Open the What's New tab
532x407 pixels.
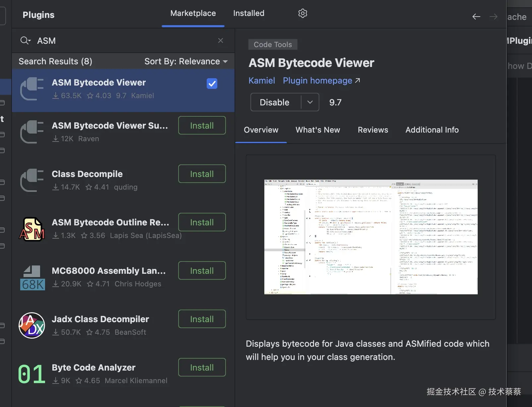318,130
